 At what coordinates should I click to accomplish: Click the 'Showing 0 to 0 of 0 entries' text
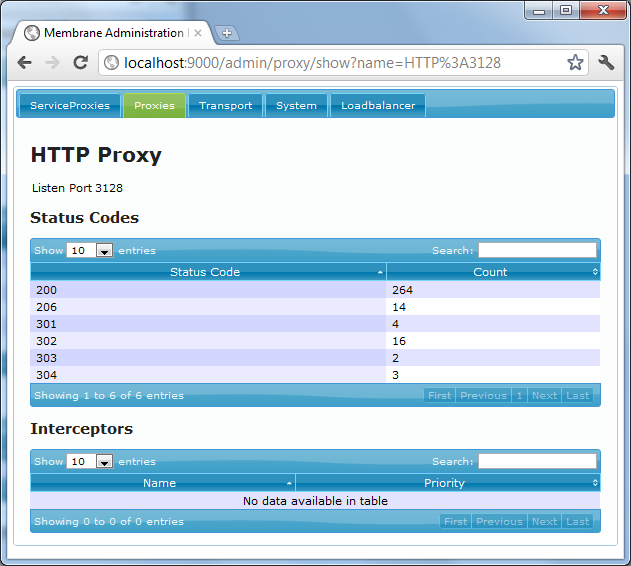coord(109,522)
